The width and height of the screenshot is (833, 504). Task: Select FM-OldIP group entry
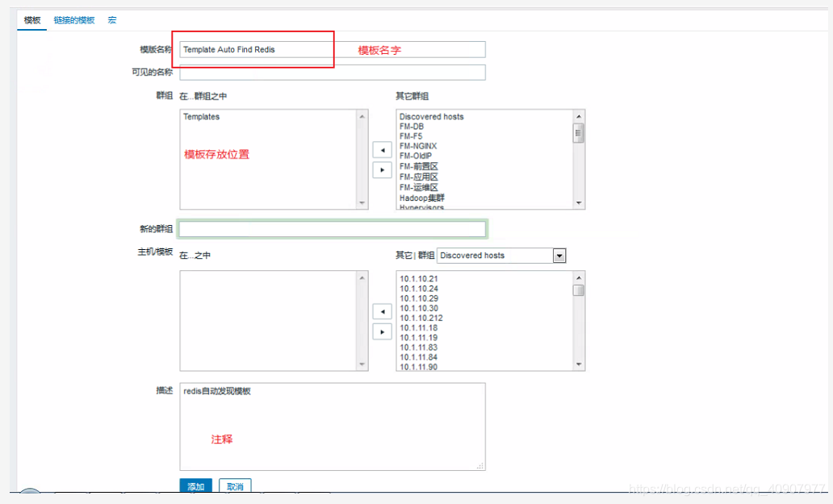416,156
